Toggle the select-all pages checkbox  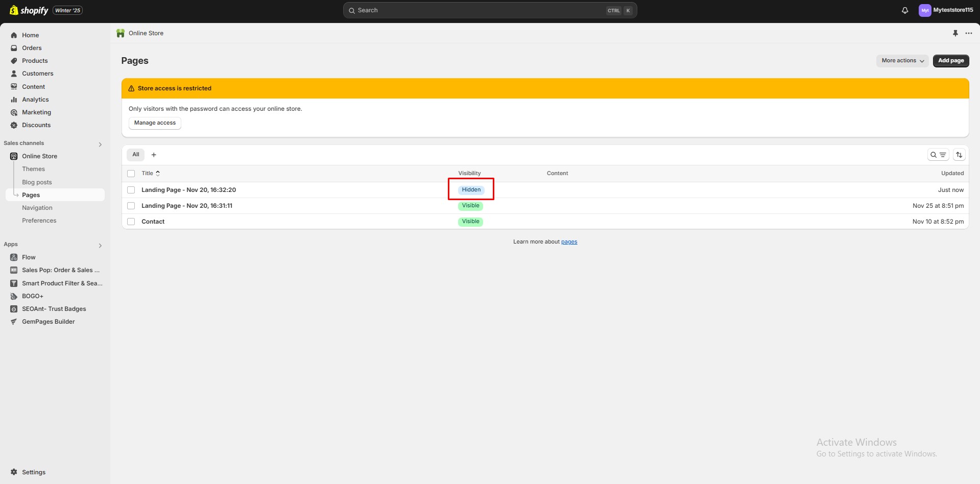(x=131, y=174)
